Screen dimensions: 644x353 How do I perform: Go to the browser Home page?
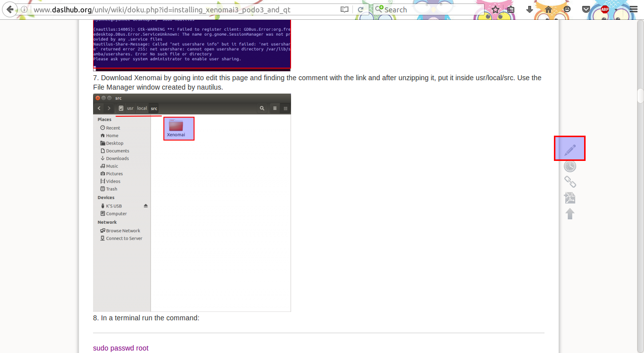coord(548,9)
